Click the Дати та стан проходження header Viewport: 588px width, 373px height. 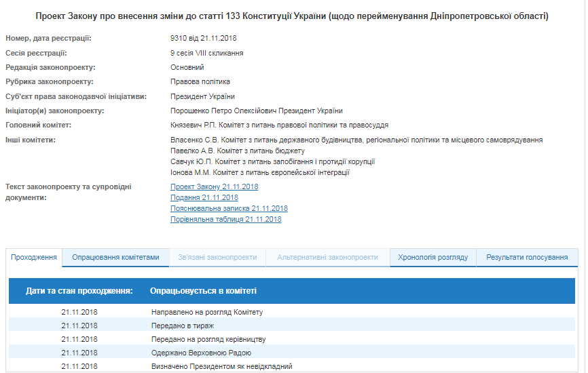tap(79, 291)
